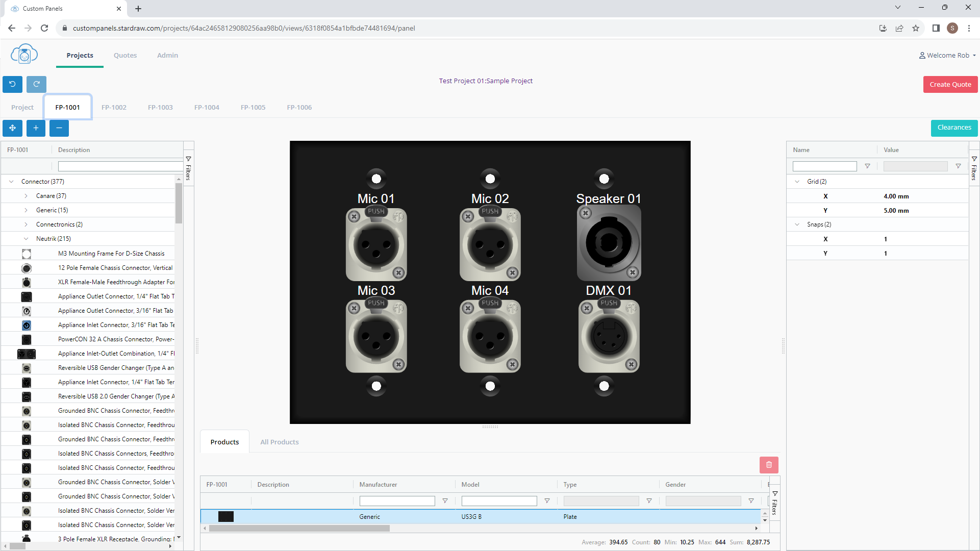Open the left panel Filters sidebar
This screenshot has height=551, width=980.
(188, 168)
